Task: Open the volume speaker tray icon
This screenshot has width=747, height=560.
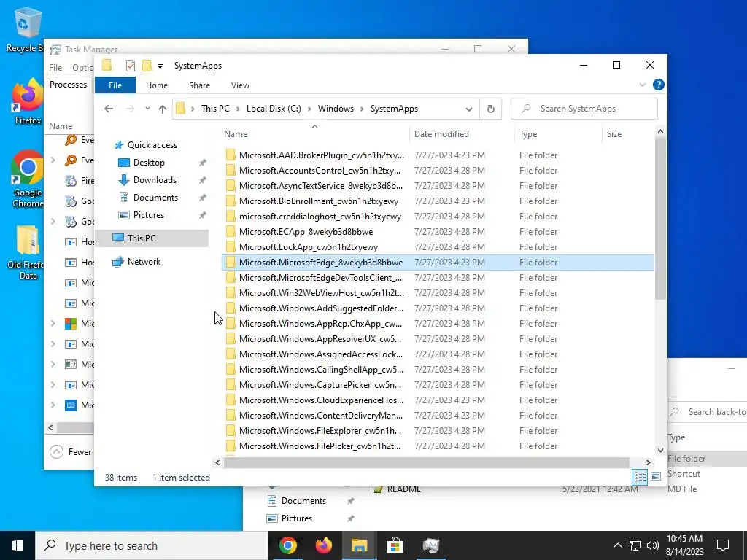Action: coord(653,545)
